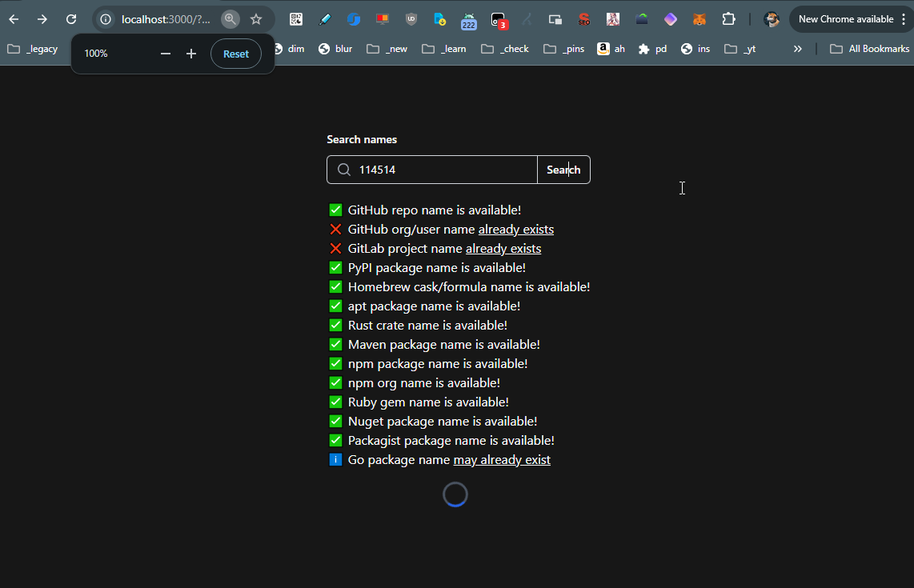Go back to the previous page
Screen dimensions: 914x588
[x=14, y=19]
